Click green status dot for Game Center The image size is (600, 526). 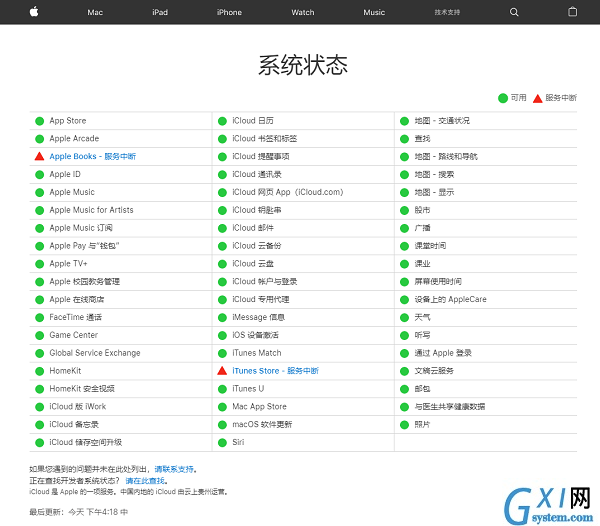click(39, 335)
